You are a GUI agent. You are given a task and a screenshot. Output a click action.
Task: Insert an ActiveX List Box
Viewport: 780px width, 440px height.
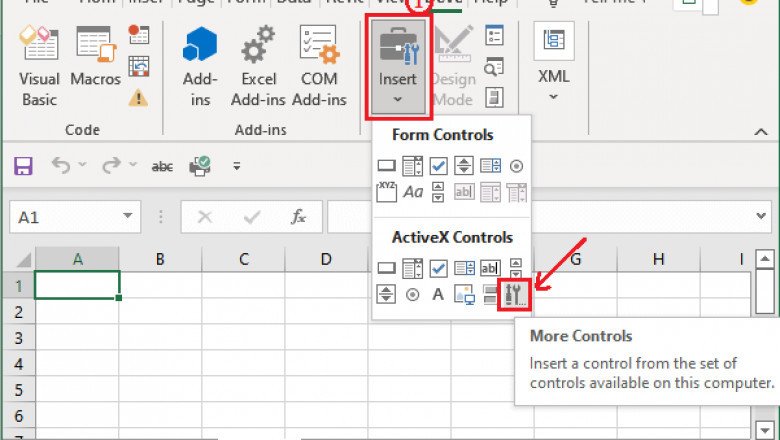(x=464, y=268)
